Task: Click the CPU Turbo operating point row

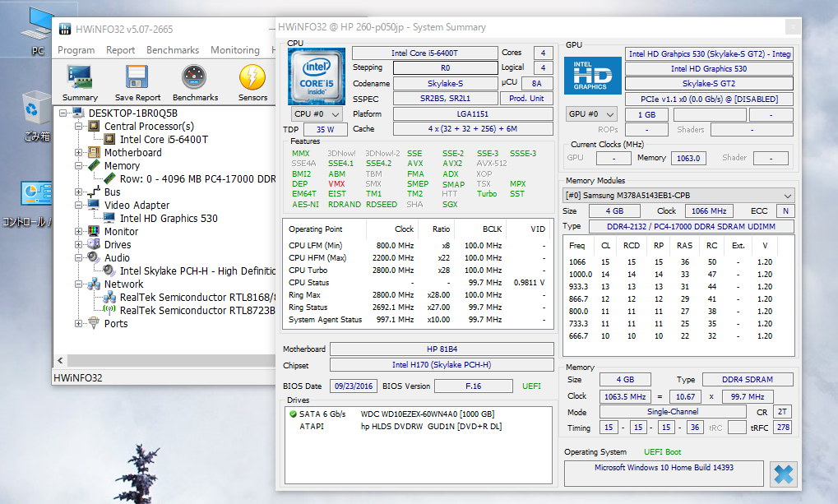Action: (417, 270)
